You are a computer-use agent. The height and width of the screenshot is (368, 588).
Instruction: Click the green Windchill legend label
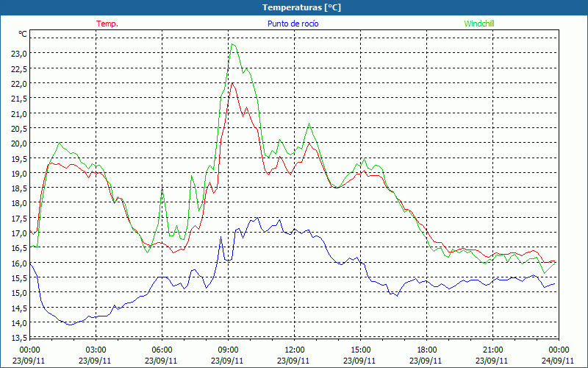[x=479, y=24]
